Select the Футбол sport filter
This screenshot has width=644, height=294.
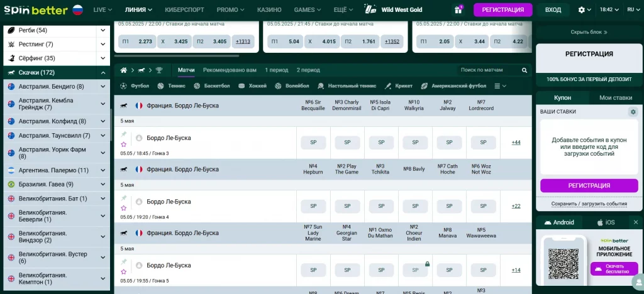135,86
